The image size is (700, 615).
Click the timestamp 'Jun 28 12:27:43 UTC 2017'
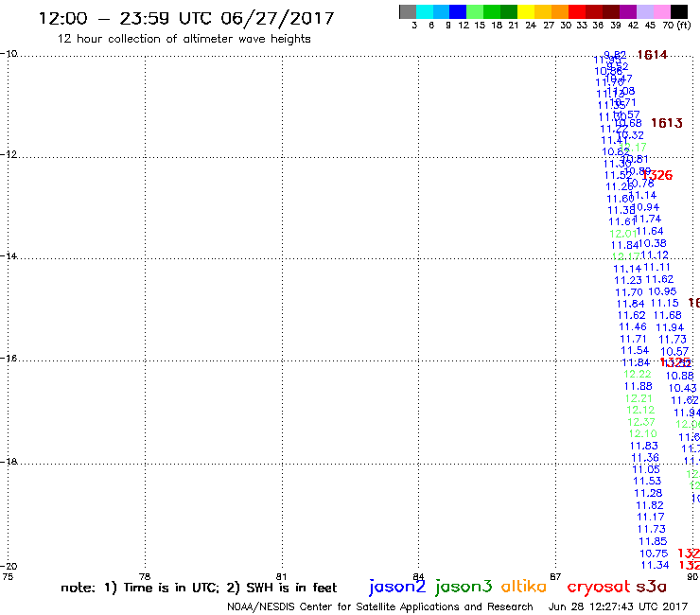(x=618, y=606)
